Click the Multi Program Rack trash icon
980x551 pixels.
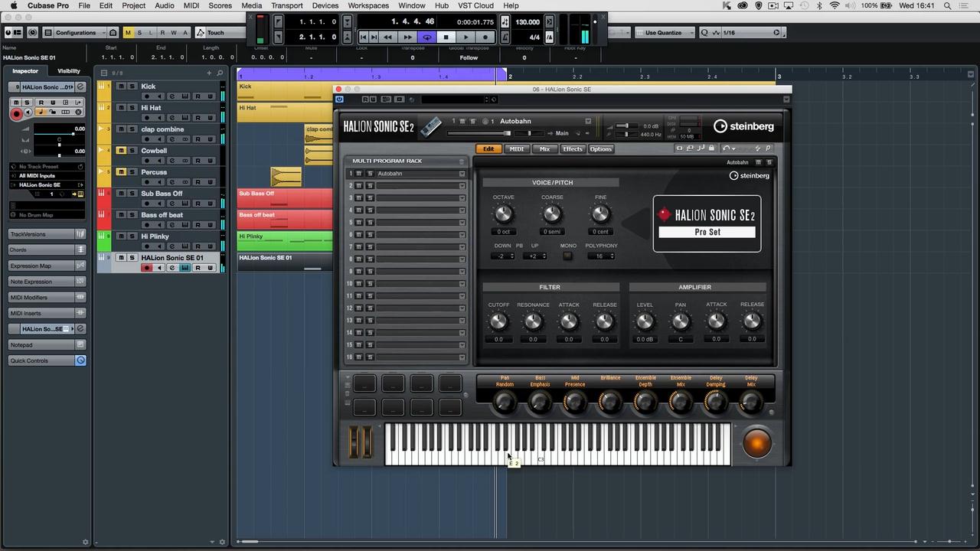pyautogui.click(x=462, y=161)
